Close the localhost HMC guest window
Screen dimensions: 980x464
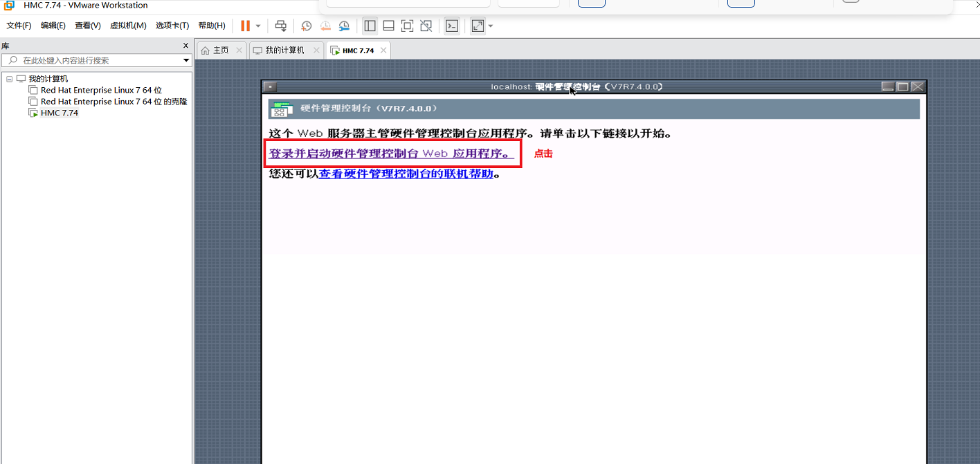tap(918, 86)
